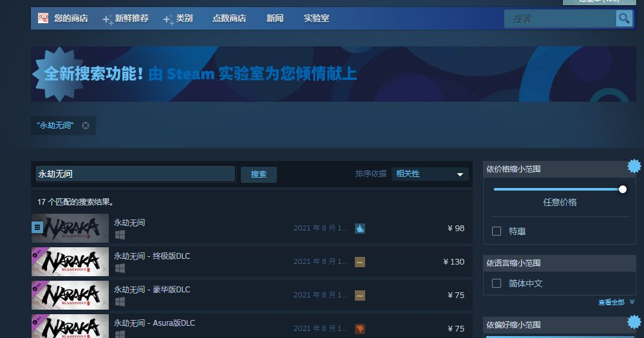Open 您的商店 avatar icon
Screen dimensions: 644x338
tap(43, 18)
